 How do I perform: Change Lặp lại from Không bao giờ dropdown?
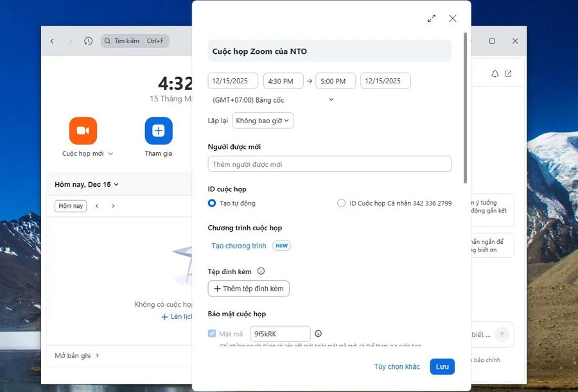263,120
